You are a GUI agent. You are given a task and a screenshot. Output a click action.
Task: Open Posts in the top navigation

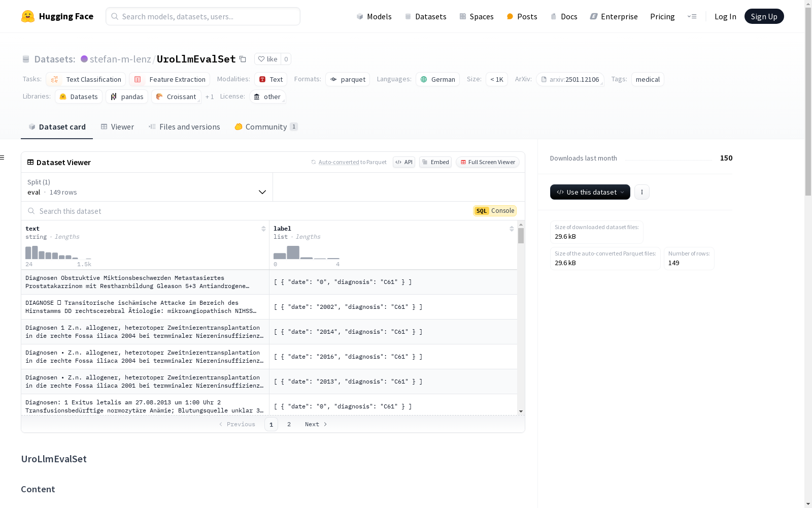(x=522, y=16)
